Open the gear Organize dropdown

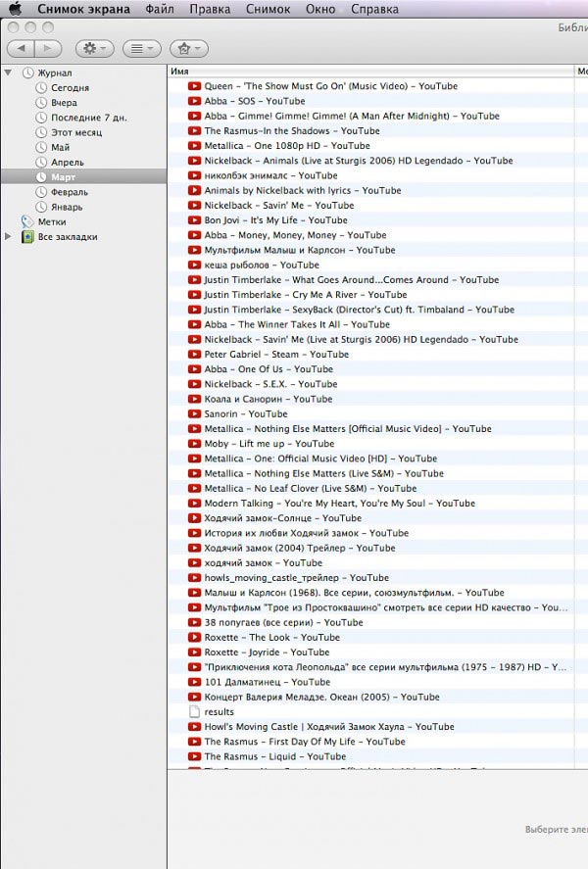[x=93, y=48]
